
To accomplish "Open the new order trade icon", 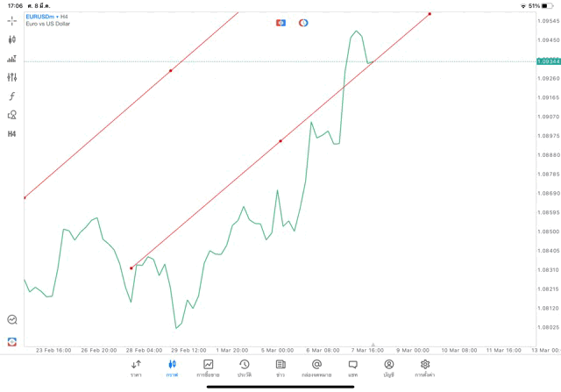I will [12, 59].
